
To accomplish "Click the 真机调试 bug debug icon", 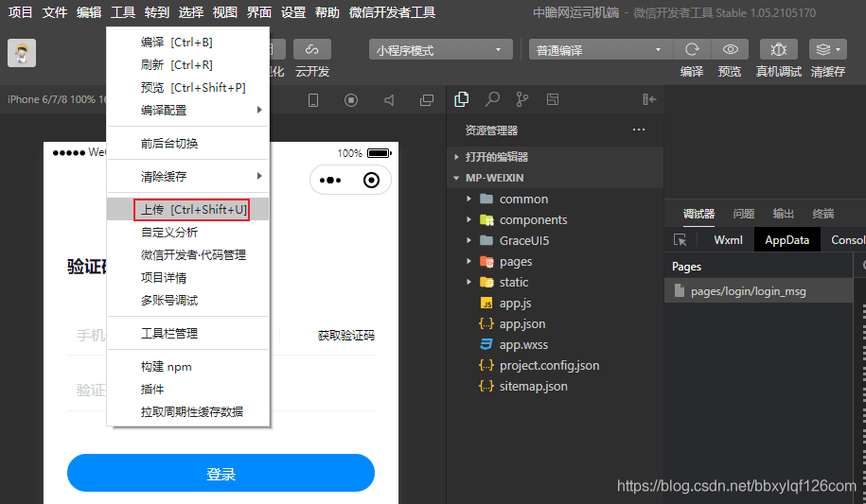I will 779,50.
